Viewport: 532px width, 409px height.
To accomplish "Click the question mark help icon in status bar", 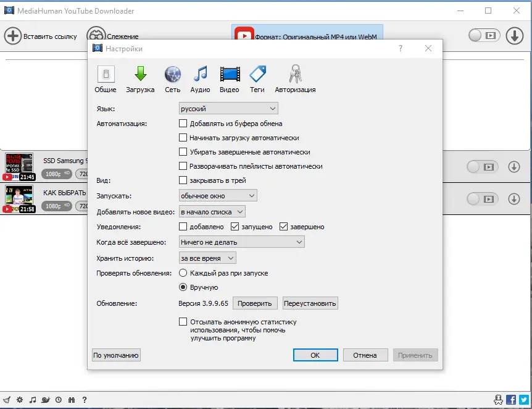I will pyautogui.click(x=85, y=400).
